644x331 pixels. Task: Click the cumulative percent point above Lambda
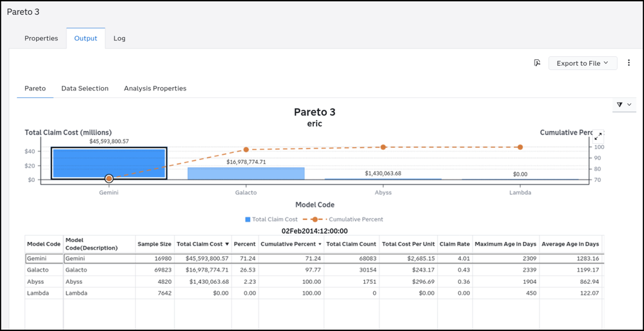[520, 147]
